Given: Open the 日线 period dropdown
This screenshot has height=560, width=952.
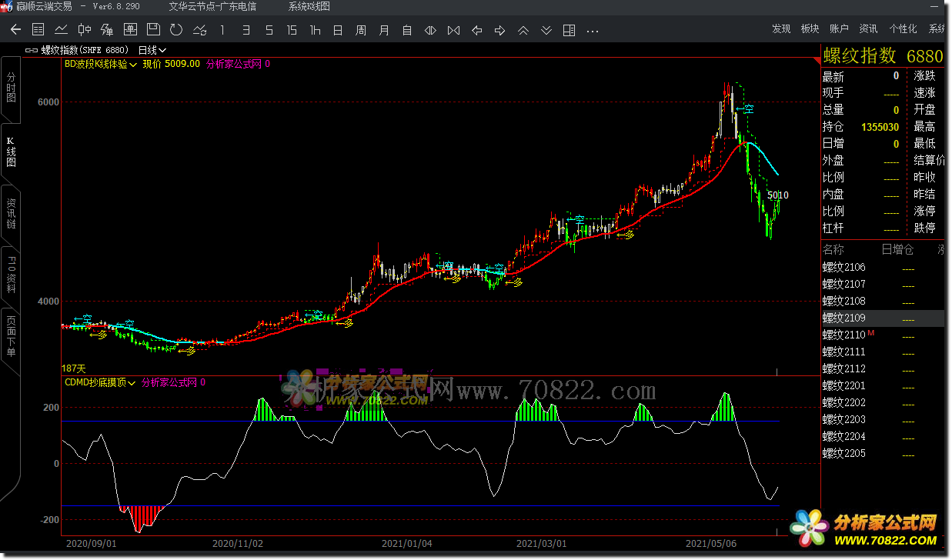Looking at the screenshot, I should click(x=152, y=50).
